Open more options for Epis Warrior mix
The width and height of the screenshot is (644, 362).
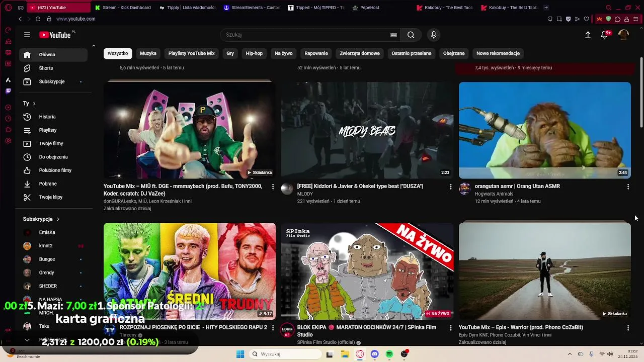[x=628, y=328]
